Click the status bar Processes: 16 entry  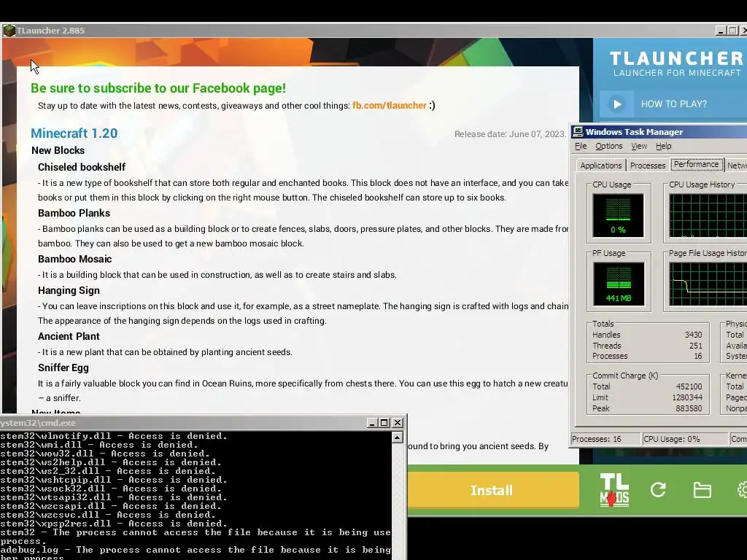[x=605, y=439]
